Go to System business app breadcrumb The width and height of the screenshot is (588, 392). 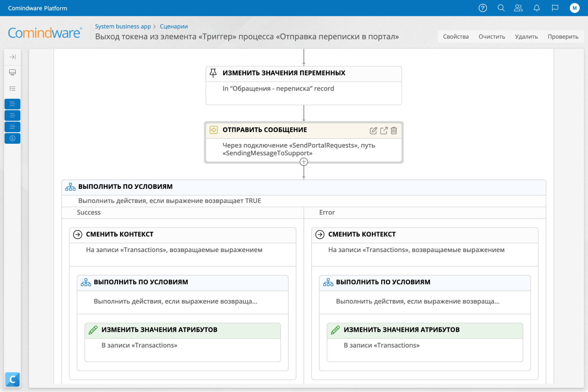click(x=123, y=27)
